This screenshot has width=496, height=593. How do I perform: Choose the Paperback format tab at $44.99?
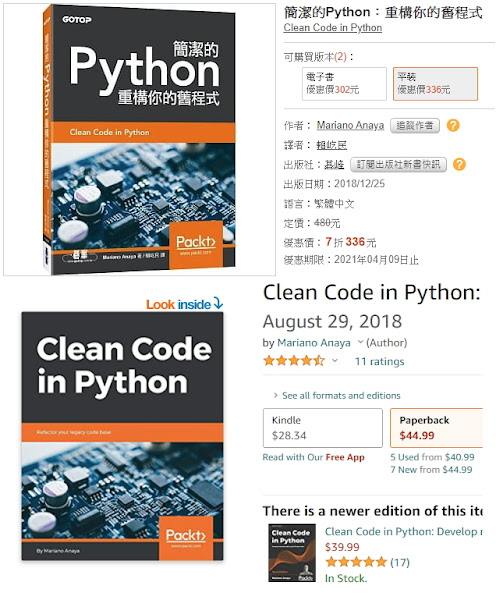coord(437,428)
